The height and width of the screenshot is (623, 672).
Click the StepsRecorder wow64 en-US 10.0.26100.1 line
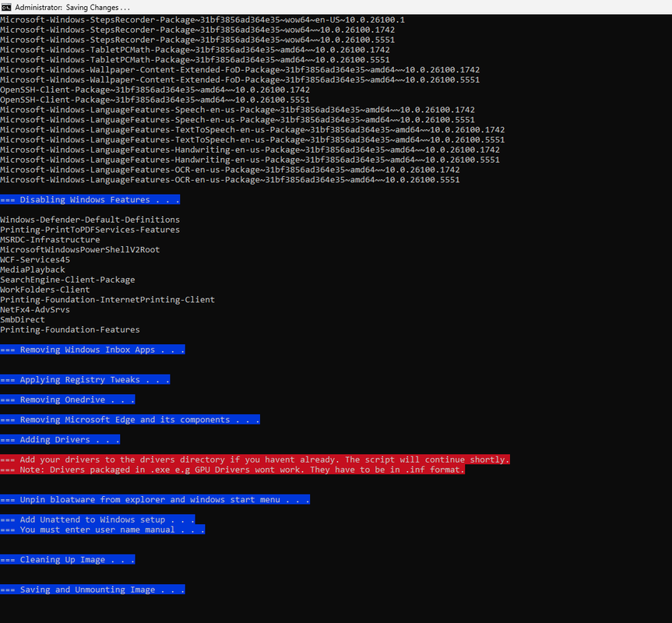click(x=202, y=19)
